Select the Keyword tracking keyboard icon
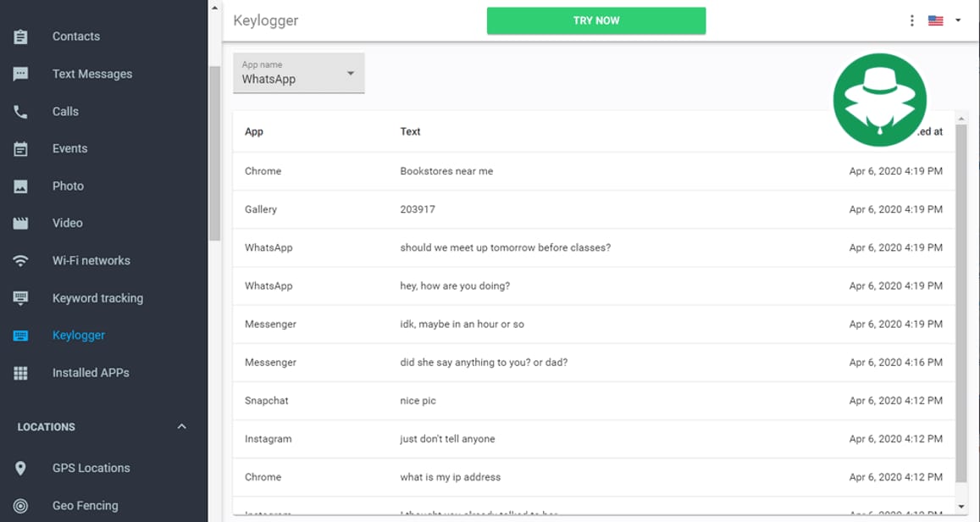The height and width of the screenshot is (522, 980). (x=20, y=297)
